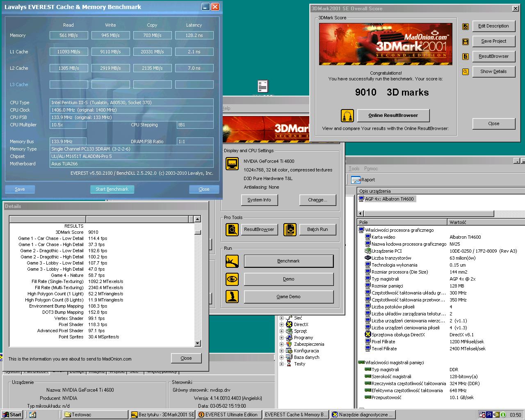Expand the DirectX tree node
525x420 pixels.
tap(282, 324)
